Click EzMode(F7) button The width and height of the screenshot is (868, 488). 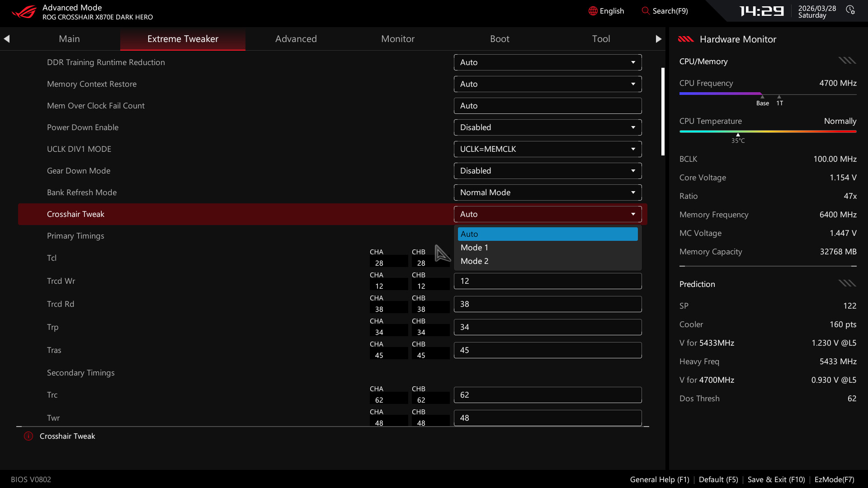(834, 479)
